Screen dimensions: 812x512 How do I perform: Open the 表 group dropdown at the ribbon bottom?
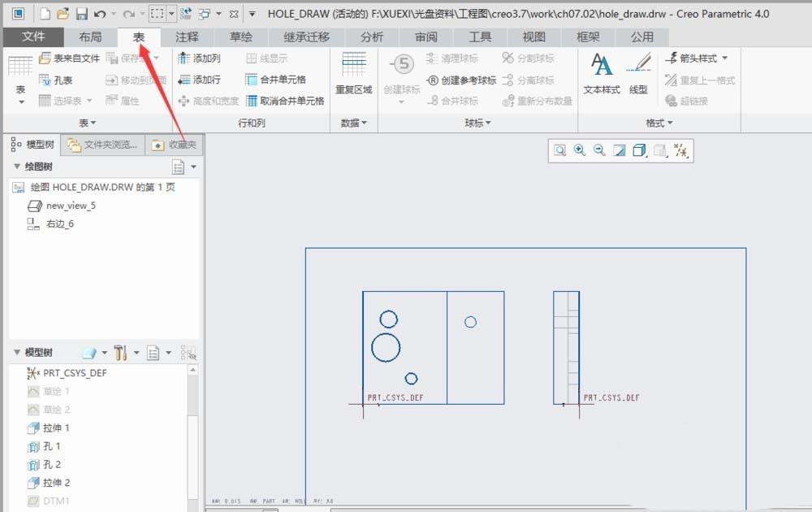click(88, 123)
